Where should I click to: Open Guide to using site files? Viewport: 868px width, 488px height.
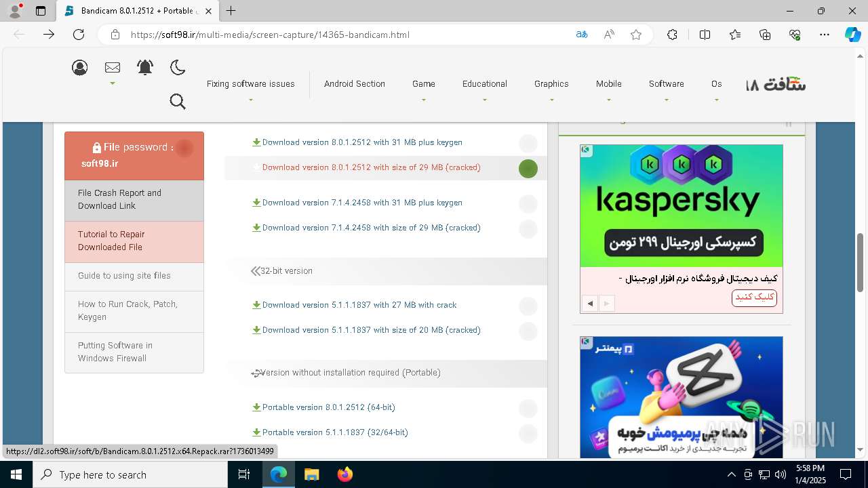[x=134, y=277]
